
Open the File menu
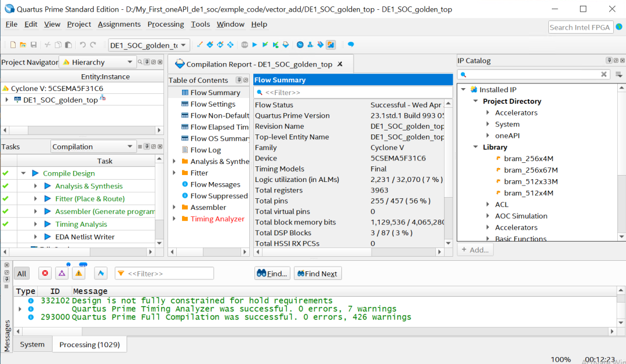pyautogui.click(x=11, y=24)
